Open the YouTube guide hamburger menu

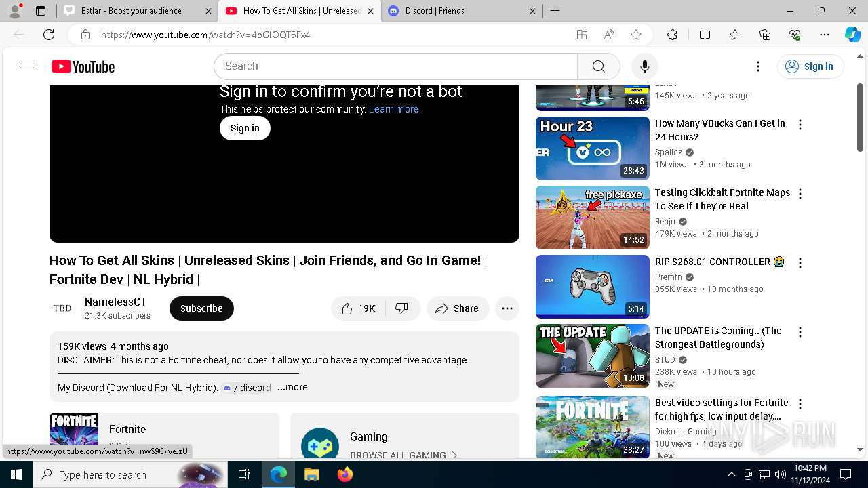[27, 66]
